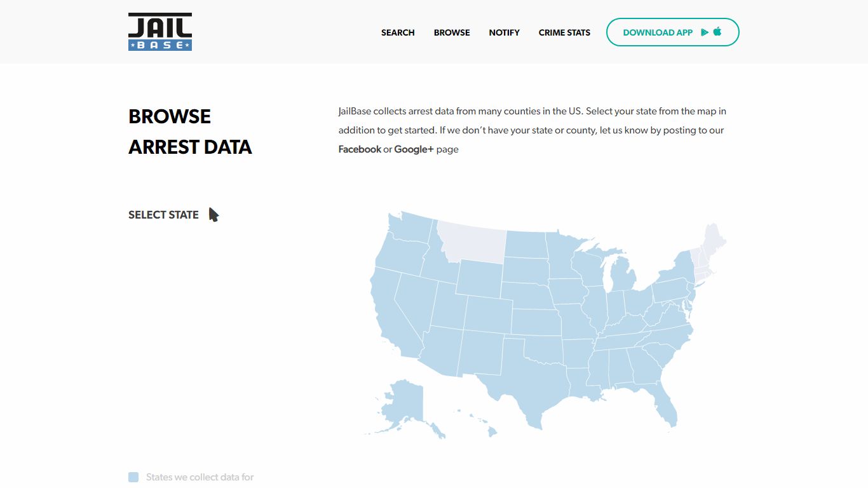Follow the Facebook link
Screen dimensions: 868x488
click(360, 149)
